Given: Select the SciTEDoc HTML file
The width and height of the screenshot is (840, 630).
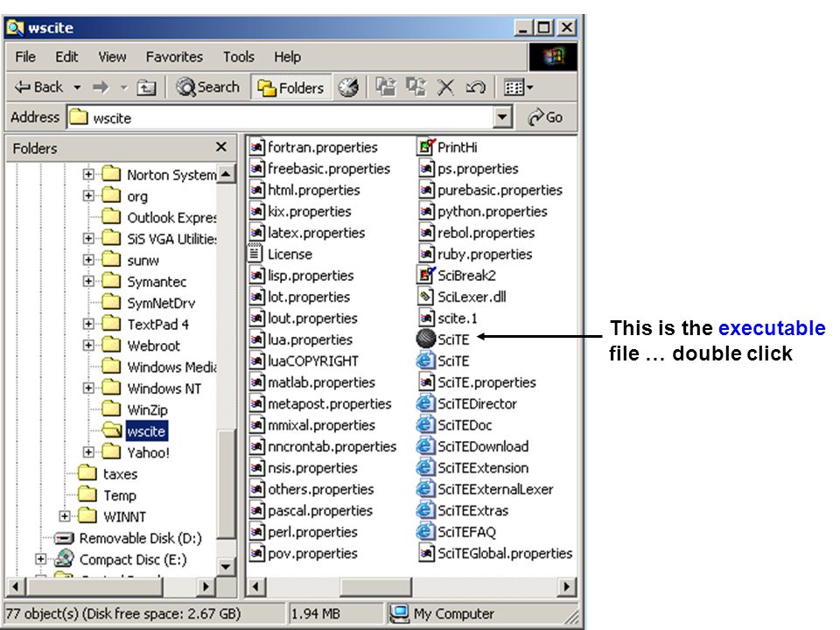Looking at the screenshot, I should (454, 425).
